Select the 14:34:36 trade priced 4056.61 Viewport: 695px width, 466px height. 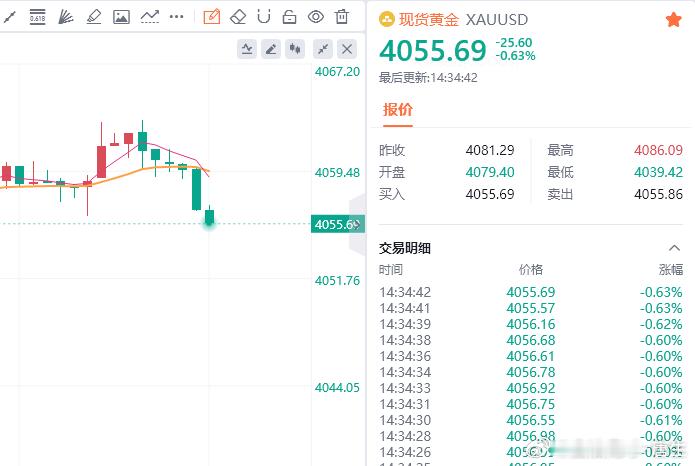pos(531,356)
